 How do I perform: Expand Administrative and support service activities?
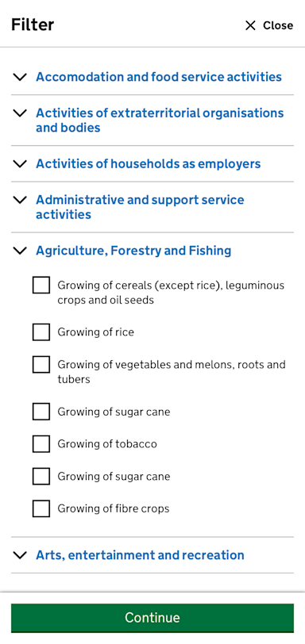click(x=140, y=207)
